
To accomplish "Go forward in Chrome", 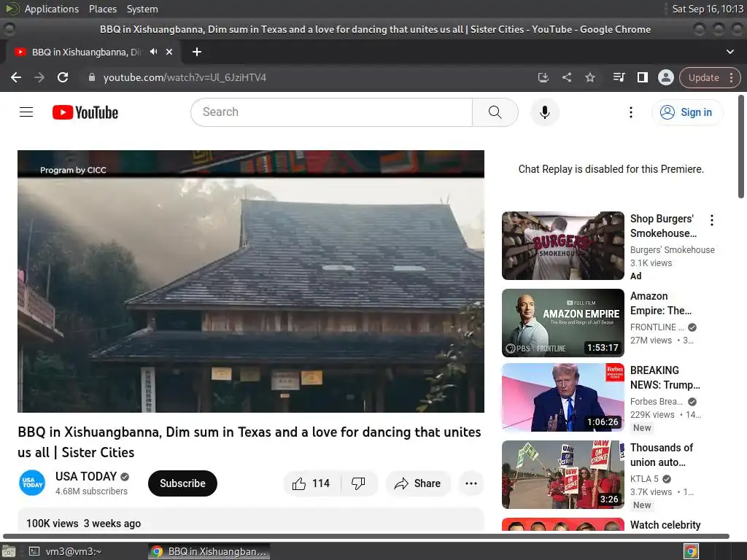I will [39, 77].
